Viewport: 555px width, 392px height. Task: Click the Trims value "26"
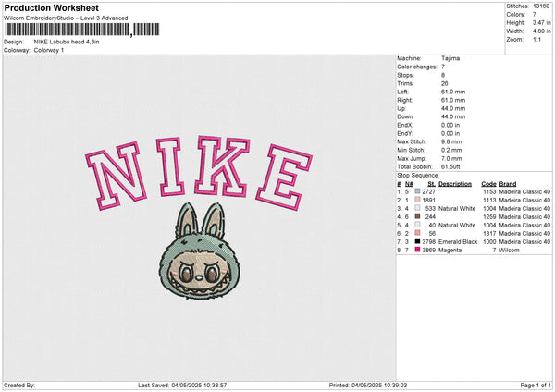click(445, 83)
